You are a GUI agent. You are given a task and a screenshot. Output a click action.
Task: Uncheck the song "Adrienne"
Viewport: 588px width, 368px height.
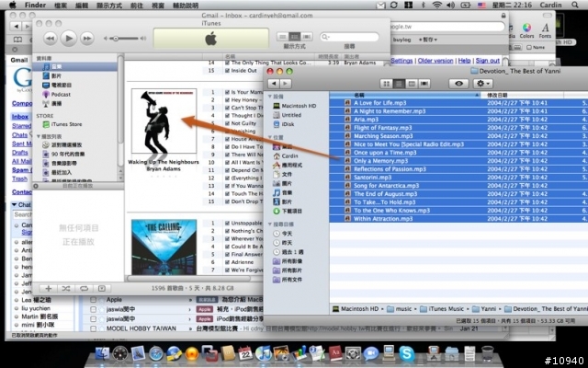tap(228, 262)
